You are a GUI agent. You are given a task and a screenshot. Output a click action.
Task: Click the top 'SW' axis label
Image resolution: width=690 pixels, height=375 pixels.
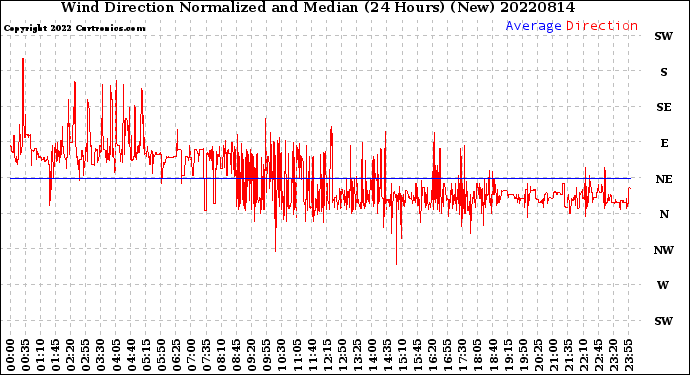pyautogui.click(x=664, y=36)
